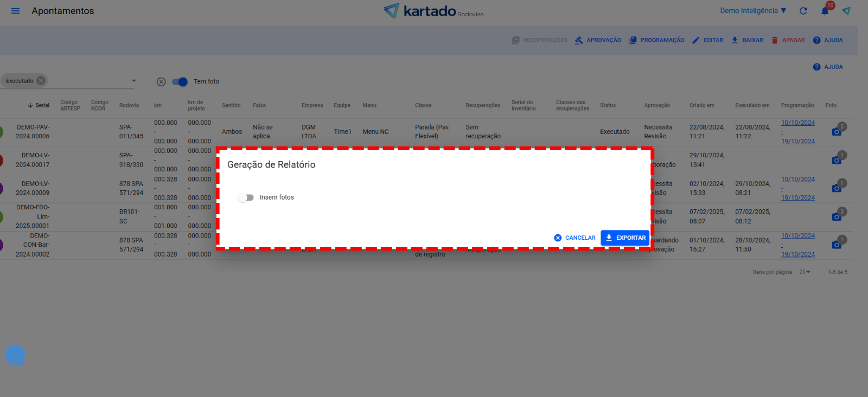
Task: Clear filters with the circled X icon
Action: click(161, 82)
